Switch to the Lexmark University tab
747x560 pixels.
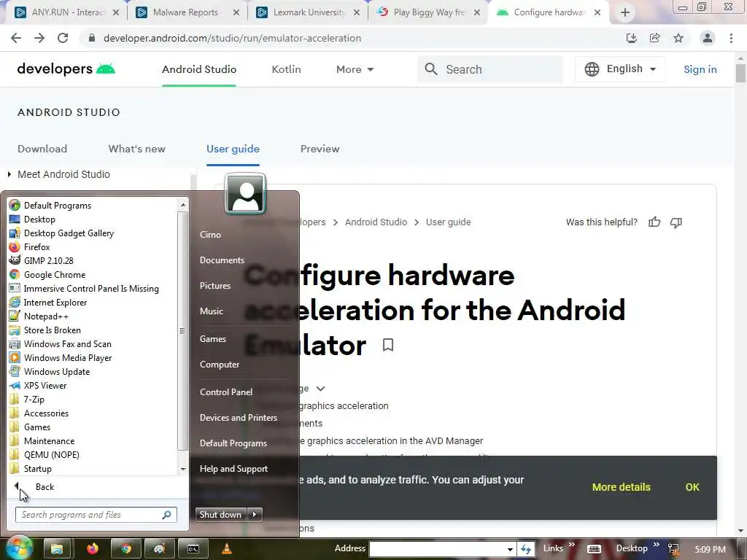point(308,12)
